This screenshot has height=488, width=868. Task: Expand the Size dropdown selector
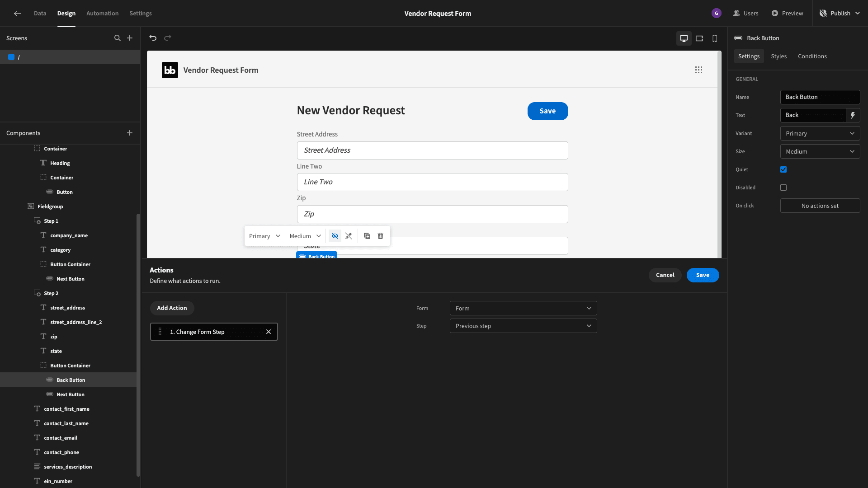[821, 152]
